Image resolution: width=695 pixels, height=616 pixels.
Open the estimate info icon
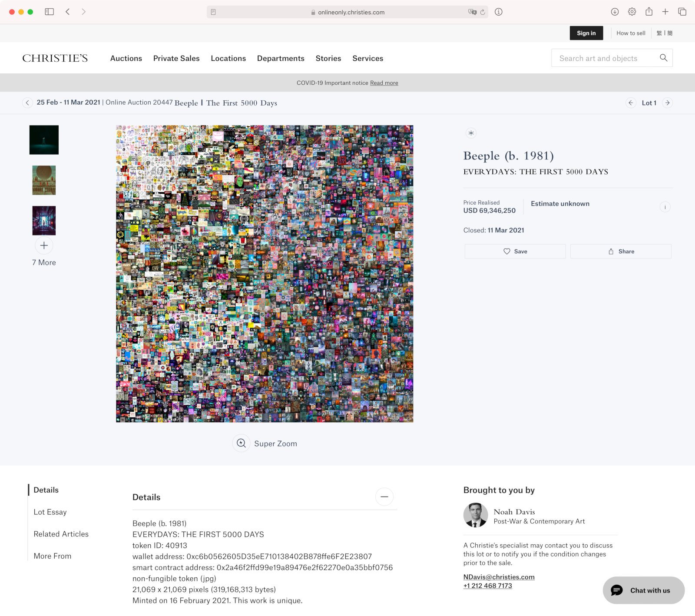point(665,207)
